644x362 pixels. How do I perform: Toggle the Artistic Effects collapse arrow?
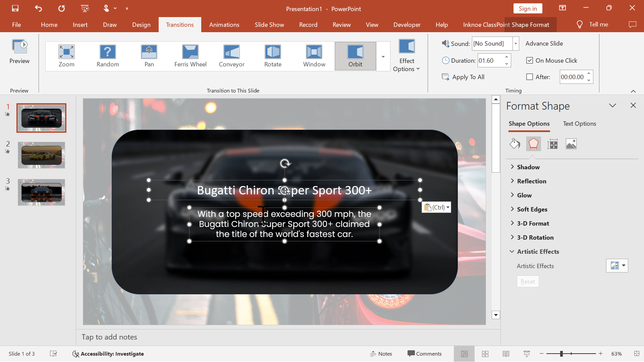[512, 251]
